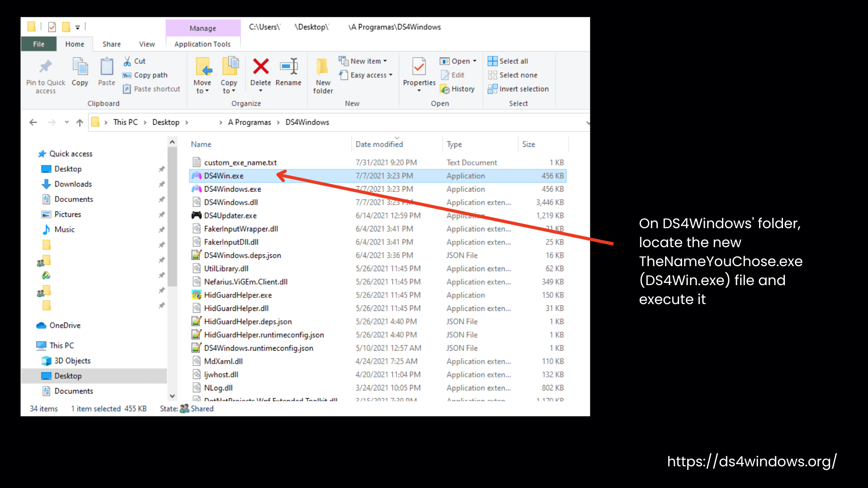Image resolution: width=868 pixels, height=488 pixels.
Task: Click navigation pane scroll down arrow
Action: (172, 396)
